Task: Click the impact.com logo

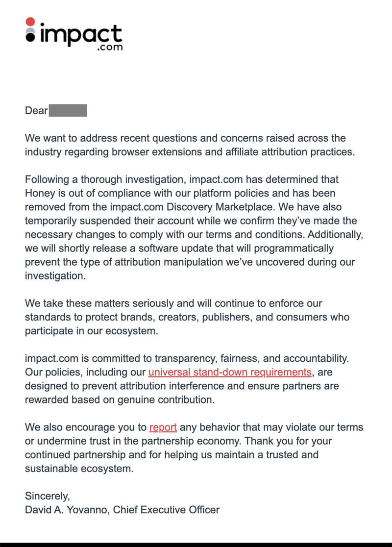Action: [x=74, y=34]
